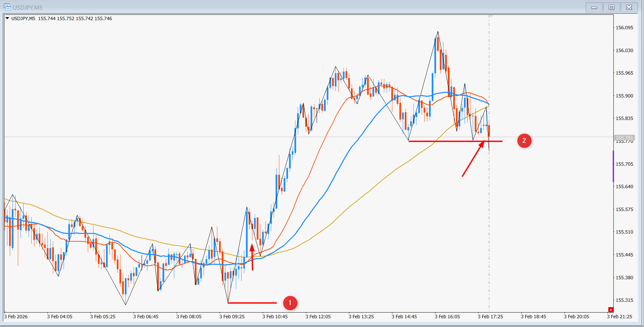Click price level 155.835 on the scale
This screenshot has height=327, width=644.
coord(624,118)
